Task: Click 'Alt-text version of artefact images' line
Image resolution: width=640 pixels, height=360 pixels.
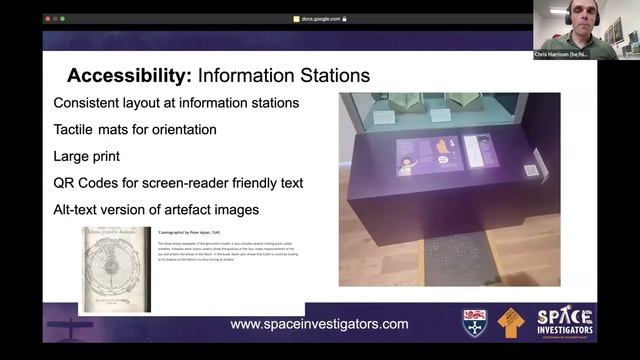Action: tap(156, 210)
